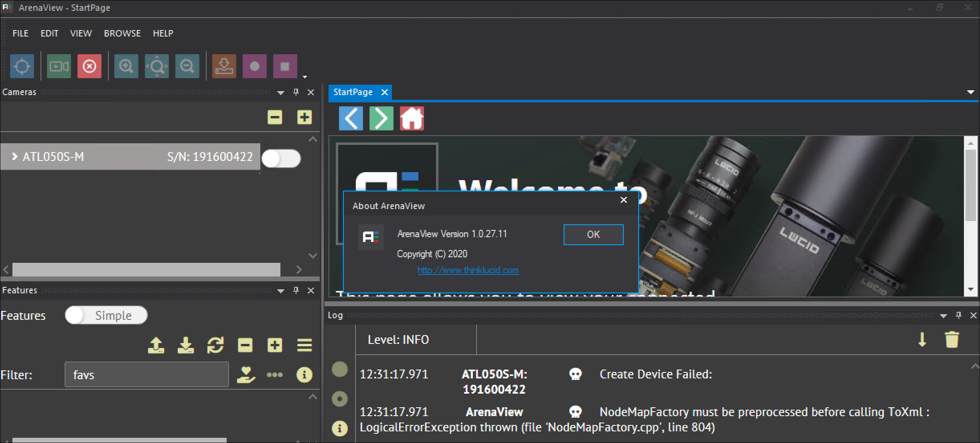The image size is (980, 443).
Task: Start recording with the purple record icon
Action: (x=254, y=66)
